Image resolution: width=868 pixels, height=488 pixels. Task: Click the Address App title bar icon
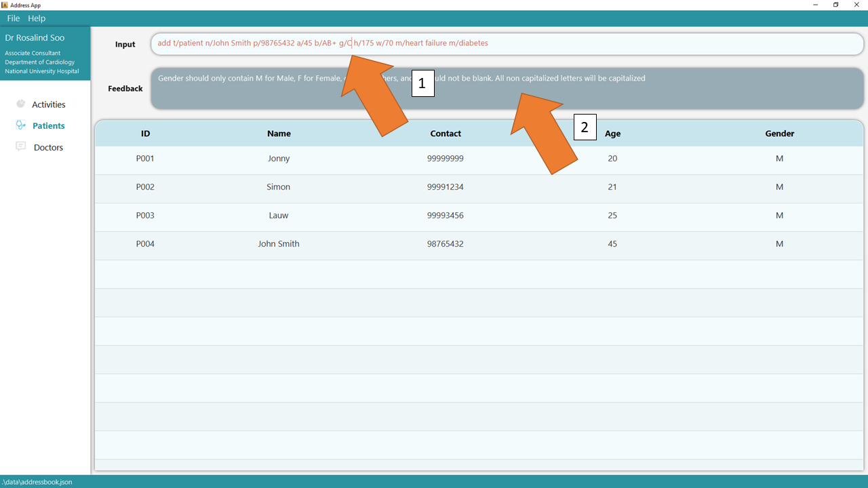coord(5,5)
